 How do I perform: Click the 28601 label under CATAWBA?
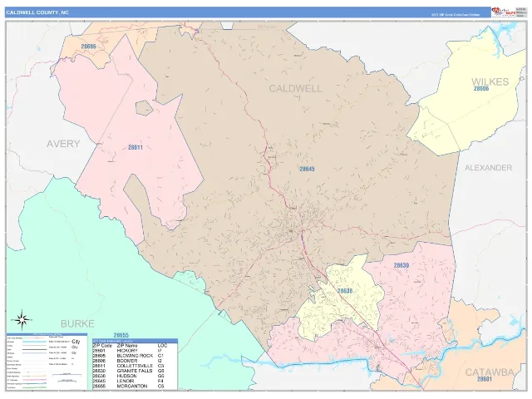pos(484,379)
